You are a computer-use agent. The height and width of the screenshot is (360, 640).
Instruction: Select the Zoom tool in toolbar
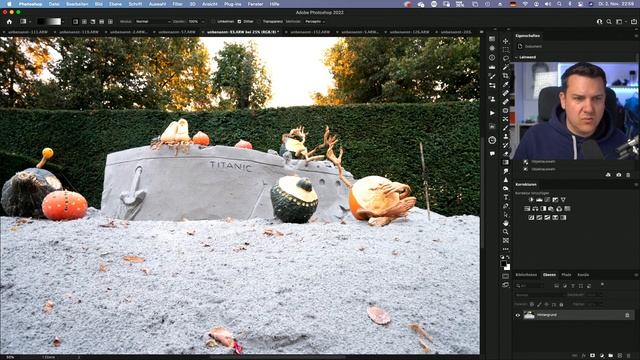[506, 232]
